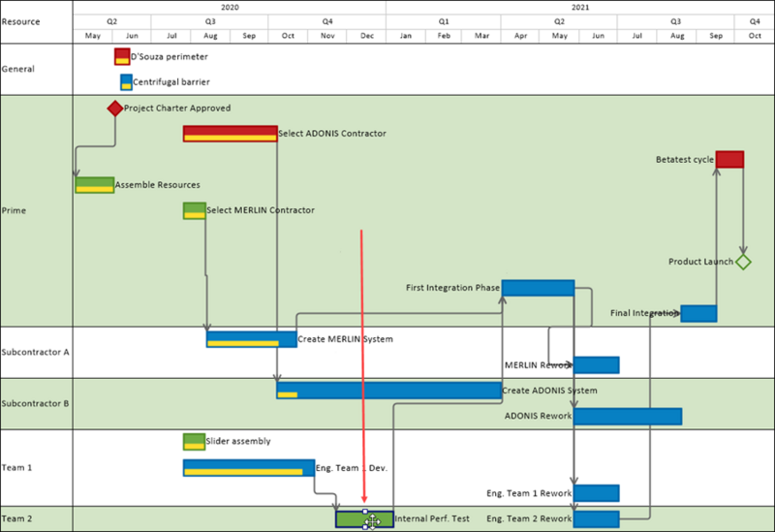Click the Centrifugal barrier label
Viewport: 775px width, 532px height.
pos(171,82)
